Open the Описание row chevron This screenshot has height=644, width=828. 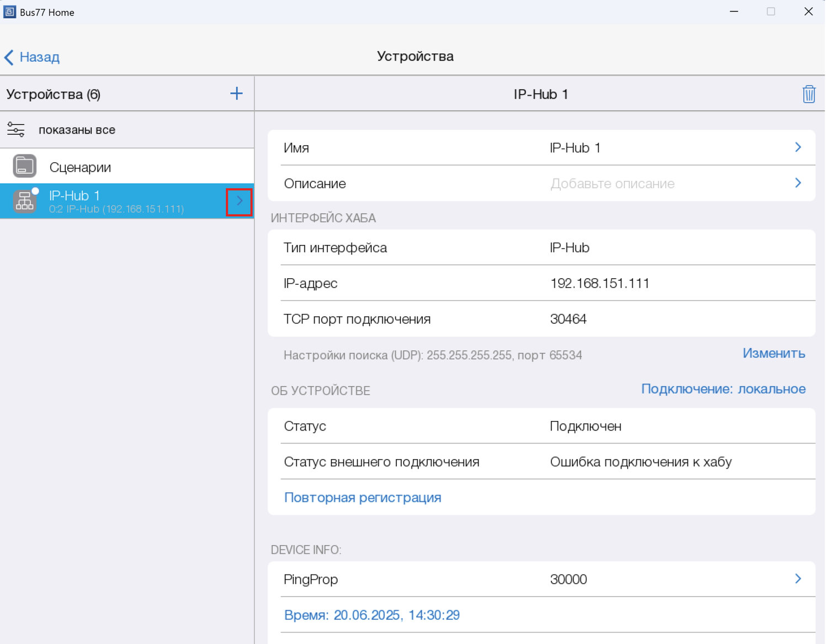point(798,183)
